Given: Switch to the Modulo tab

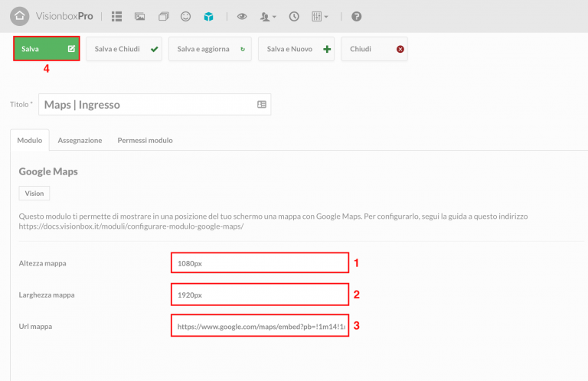Looking at the screenshot, I should point(30,140).
